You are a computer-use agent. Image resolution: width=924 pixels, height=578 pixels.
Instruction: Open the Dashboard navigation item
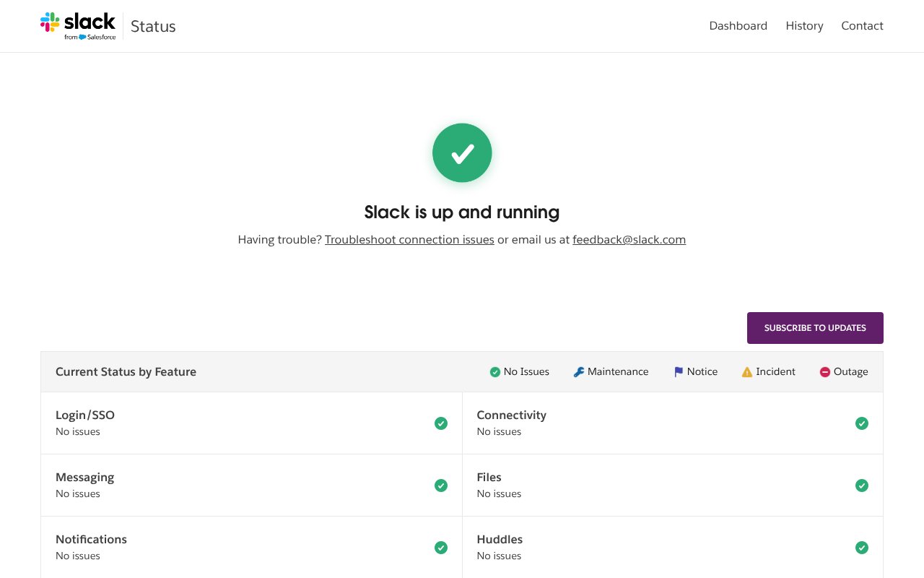[738, 26]
